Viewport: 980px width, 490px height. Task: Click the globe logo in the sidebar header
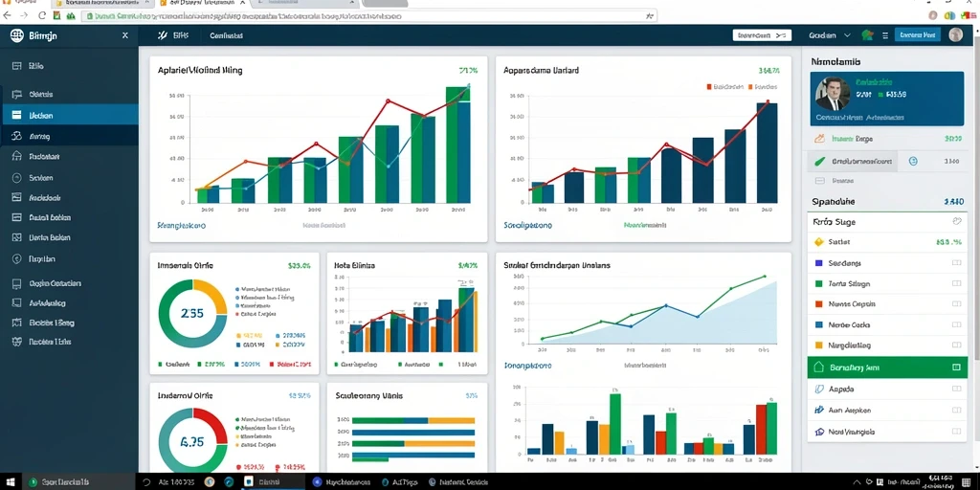[17, 35]
